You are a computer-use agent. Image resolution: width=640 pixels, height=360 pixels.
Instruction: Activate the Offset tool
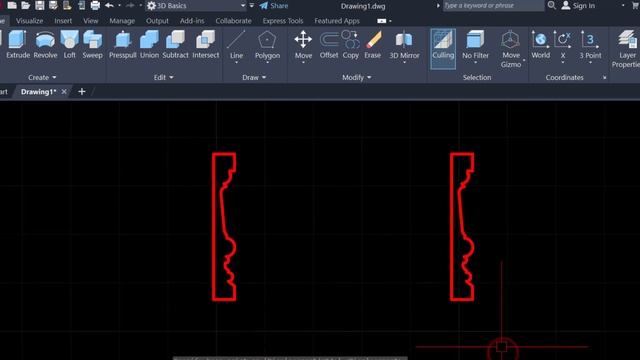pos(329,44)
